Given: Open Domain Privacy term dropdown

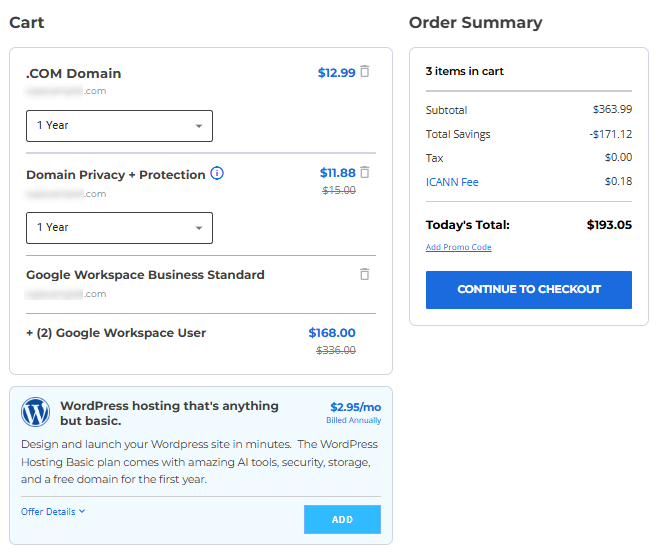Looking at the screenshot, I should click(x=119, y=228).
